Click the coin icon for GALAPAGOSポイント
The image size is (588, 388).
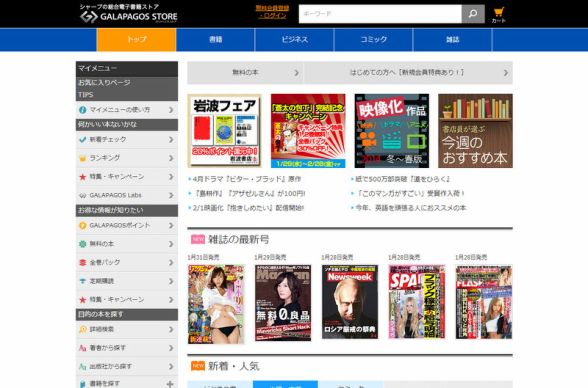[x=82, y=225]
